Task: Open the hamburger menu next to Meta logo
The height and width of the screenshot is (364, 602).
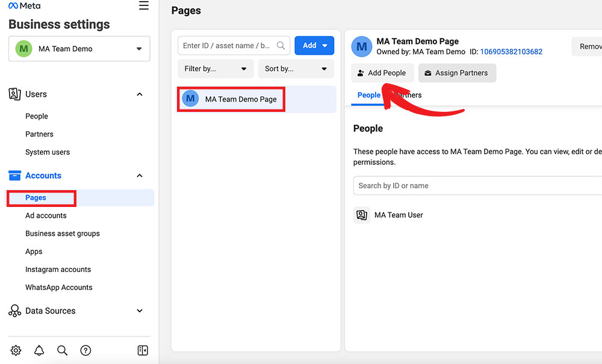Action: tap(143, 6)
